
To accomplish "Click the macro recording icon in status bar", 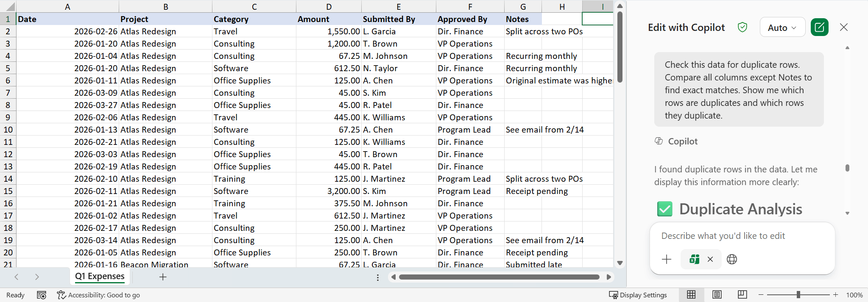I will click(x=42, y=295).
